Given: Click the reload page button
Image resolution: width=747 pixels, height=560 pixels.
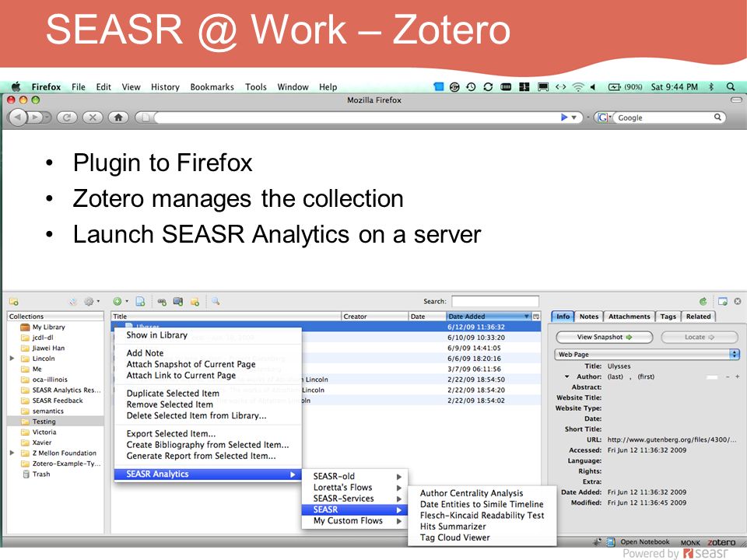Looking at the screenshot, I should click(x=67, y=117).
